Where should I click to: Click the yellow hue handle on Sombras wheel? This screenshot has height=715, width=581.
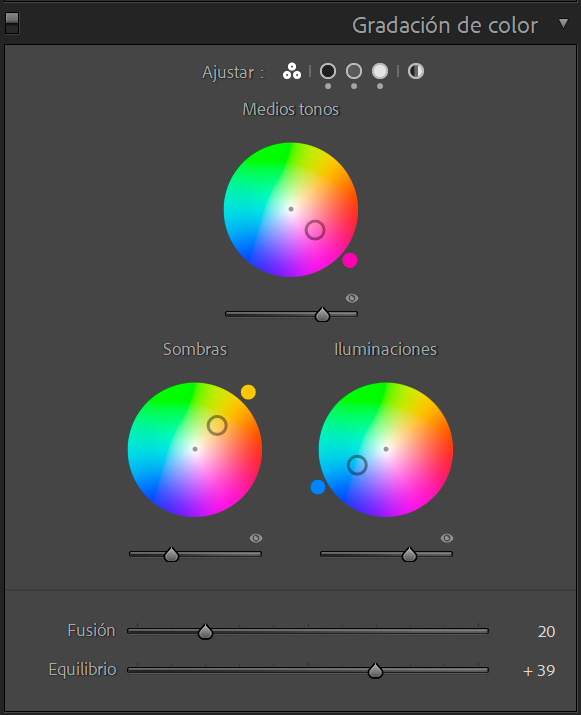tap(248, 392)
